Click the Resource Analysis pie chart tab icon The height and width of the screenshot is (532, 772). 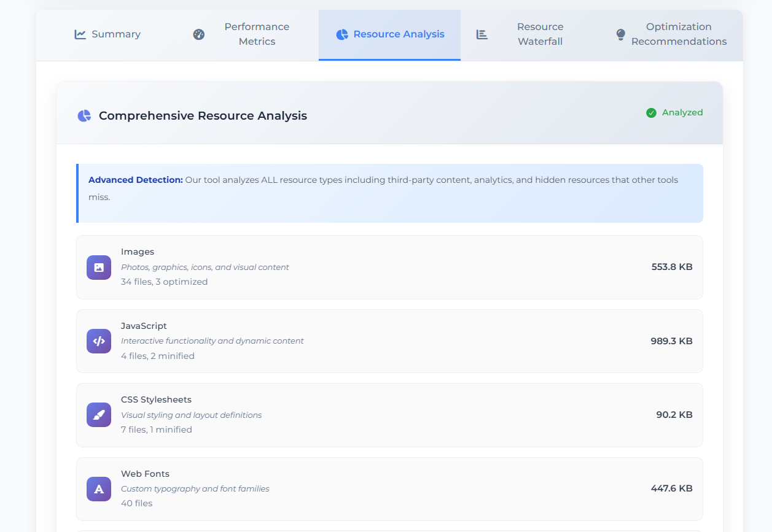coord(342,34)
